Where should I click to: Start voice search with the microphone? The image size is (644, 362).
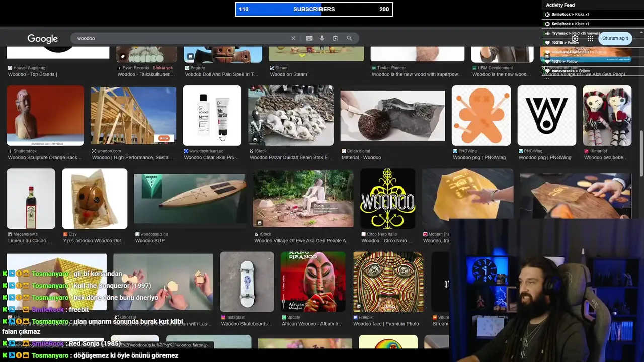322,38
